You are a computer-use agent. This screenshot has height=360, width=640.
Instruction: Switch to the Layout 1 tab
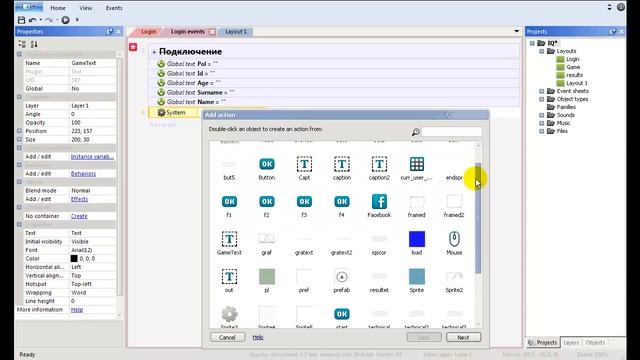(x=236, y=31)
